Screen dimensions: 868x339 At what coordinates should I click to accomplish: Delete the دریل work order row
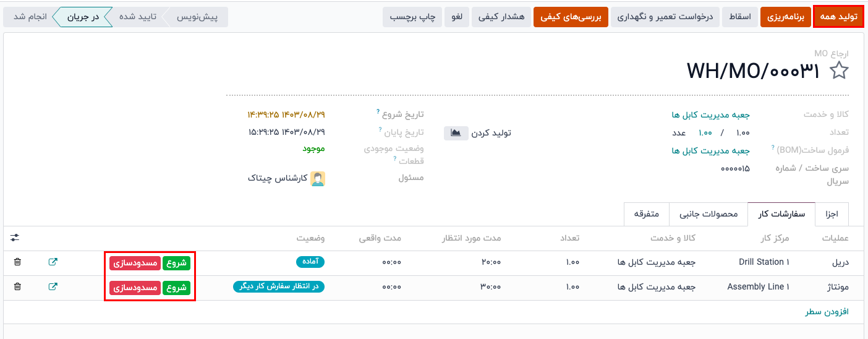click(x=17, y=262)
